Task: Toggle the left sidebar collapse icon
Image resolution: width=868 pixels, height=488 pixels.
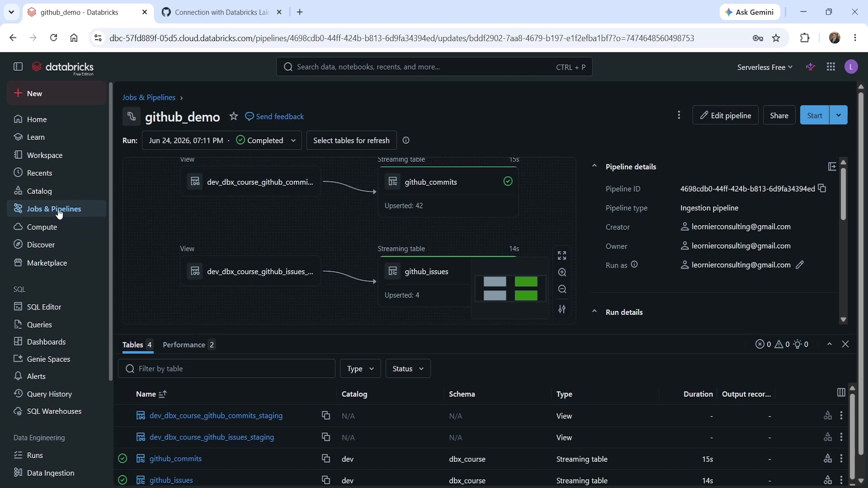Action: [x=18, y=67]
